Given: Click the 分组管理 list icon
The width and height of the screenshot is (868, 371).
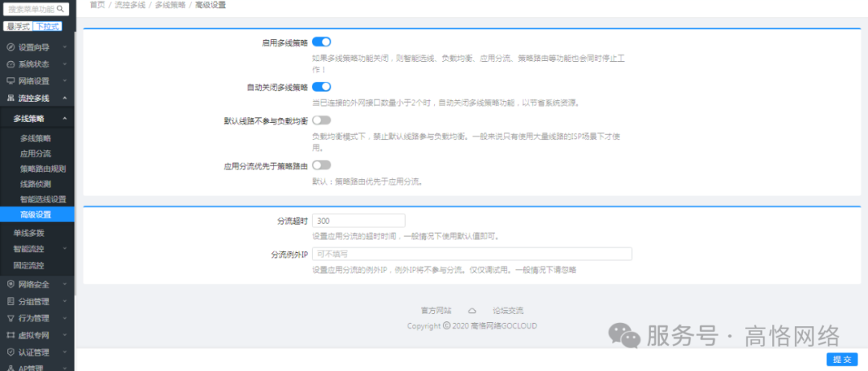Looking at the screenshot, I should click(x=10, y=301).
